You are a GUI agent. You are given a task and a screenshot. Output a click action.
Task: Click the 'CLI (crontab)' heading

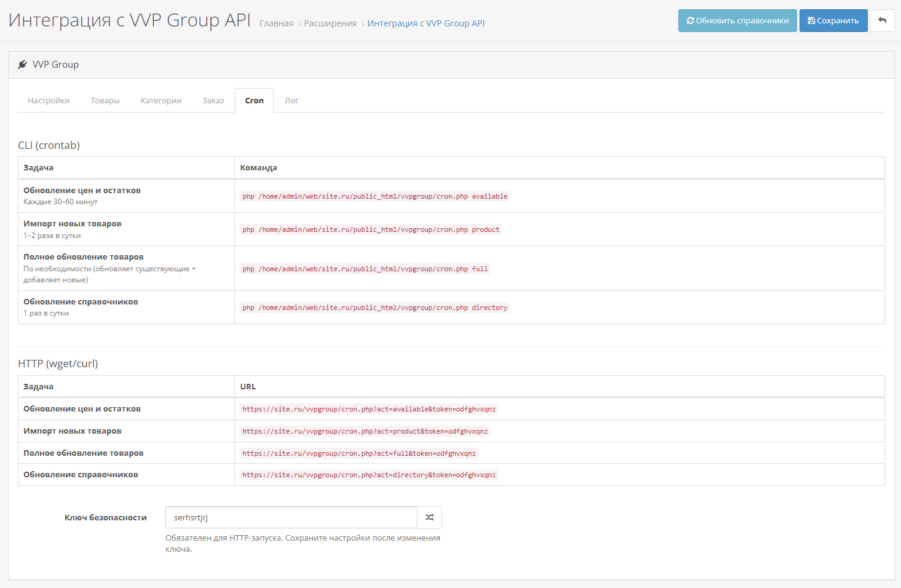[x=49, y=145]
